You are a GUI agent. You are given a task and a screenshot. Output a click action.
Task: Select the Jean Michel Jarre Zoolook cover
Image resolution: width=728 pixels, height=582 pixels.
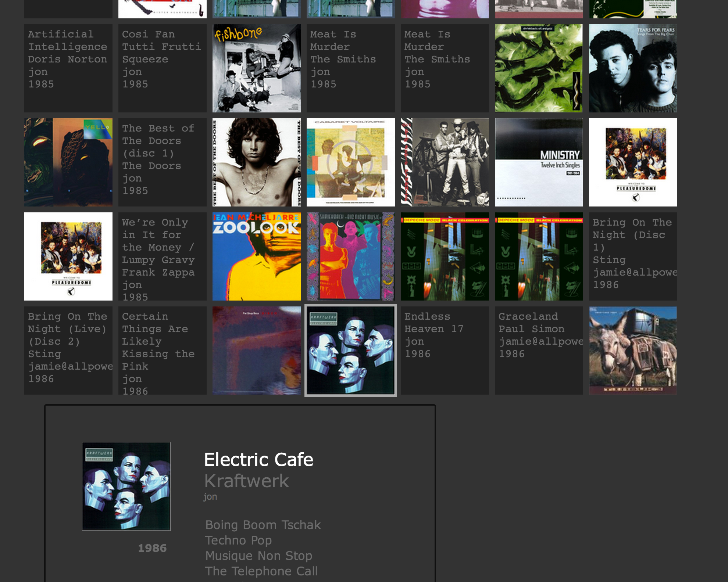coord(257,256)
